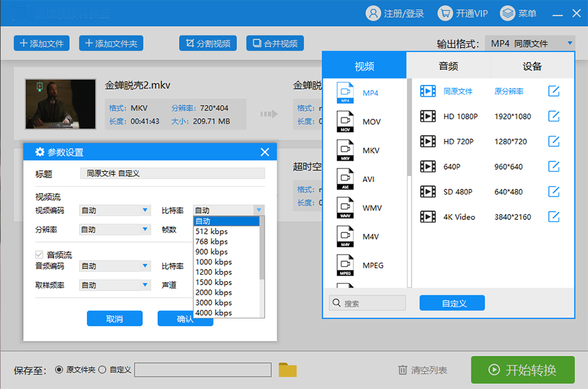The height and width of the screenshot is (389, 588).
Task: Click the format list scrollbar
Action: pos(409,127)
